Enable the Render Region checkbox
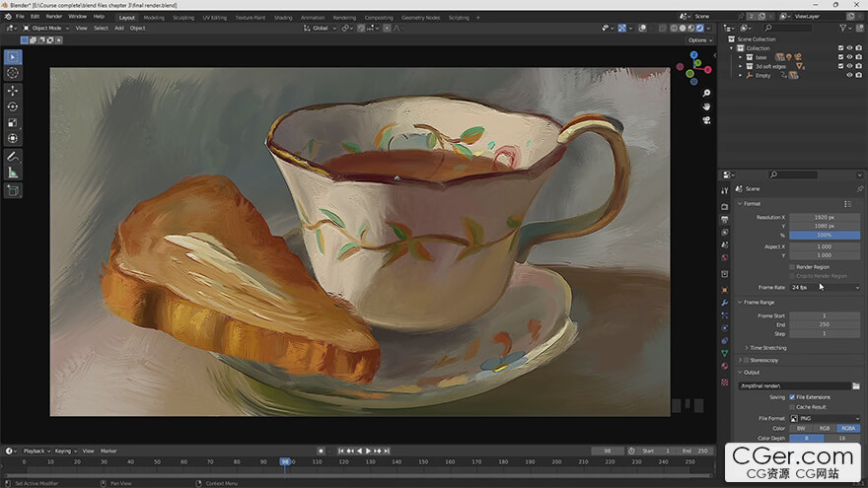 tap(792, 266)
